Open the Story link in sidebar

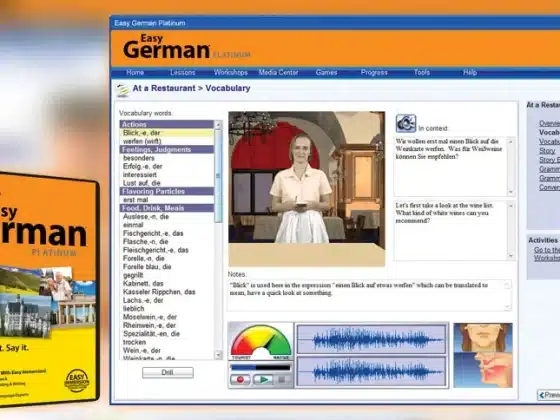[x=547, y=151]
